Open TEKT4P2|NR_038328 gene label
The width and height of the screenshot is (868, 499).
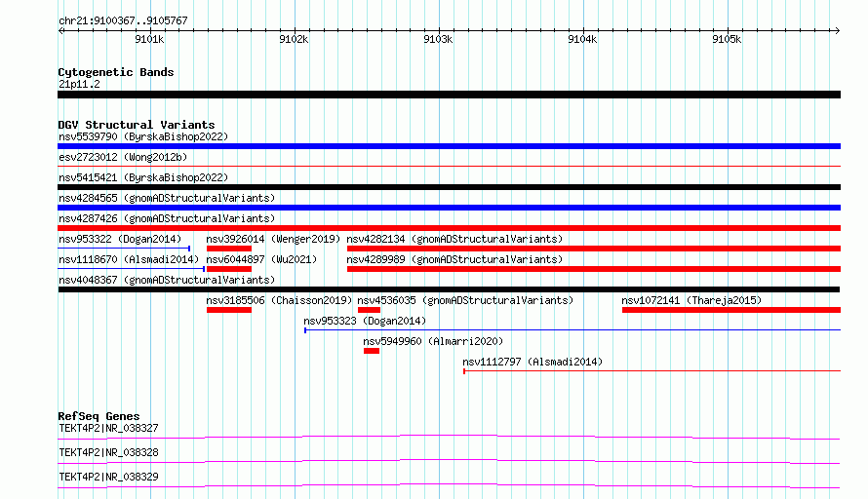pos(108,452)
